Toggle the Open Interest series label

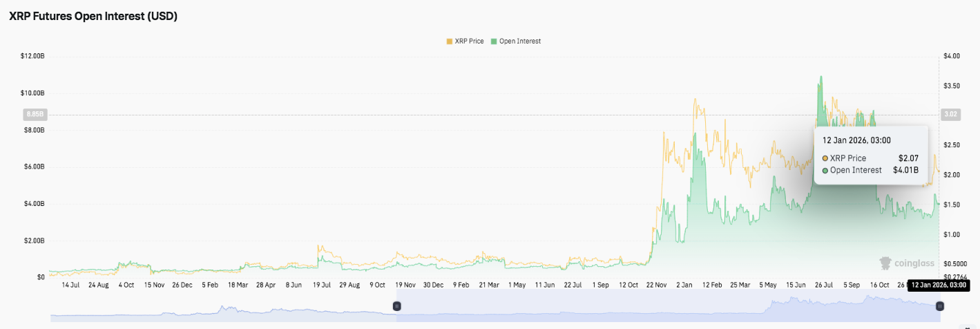pos(519,41)
